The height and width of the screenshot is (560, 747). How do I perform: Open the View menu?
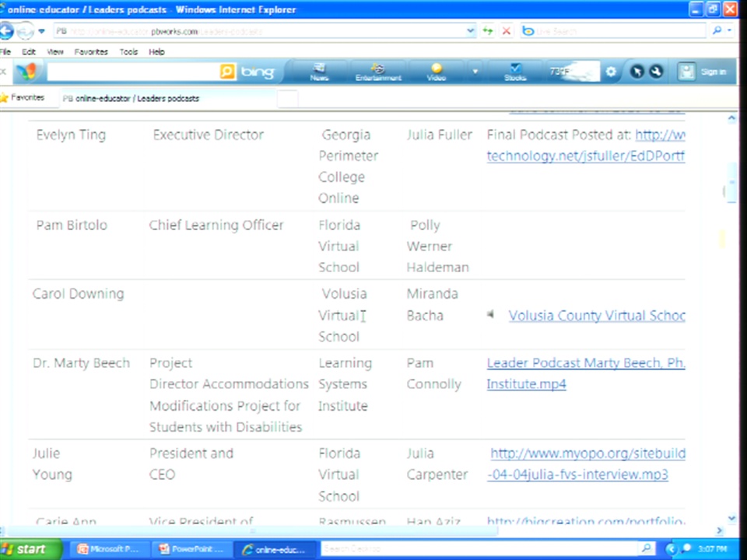click(54, 52)
